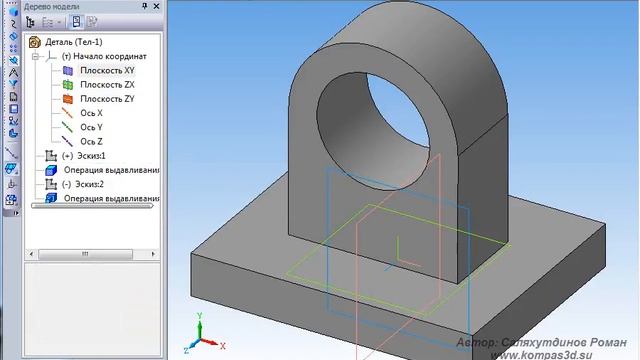The width and height of the screenshot is (640, 360).
Task: Select the Эскиз:2 tree item
Action: pos(83,184)
